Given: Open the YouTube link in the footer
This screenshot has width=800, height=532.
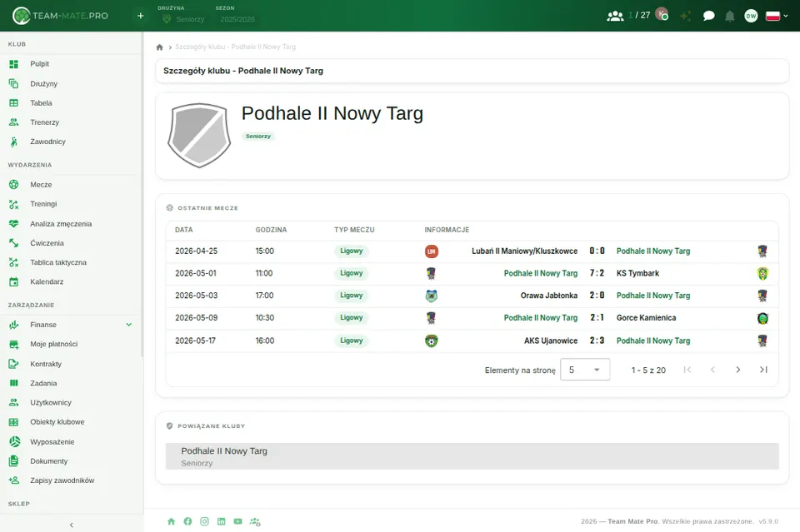Looking at the screenshot, I should point(237,521).
